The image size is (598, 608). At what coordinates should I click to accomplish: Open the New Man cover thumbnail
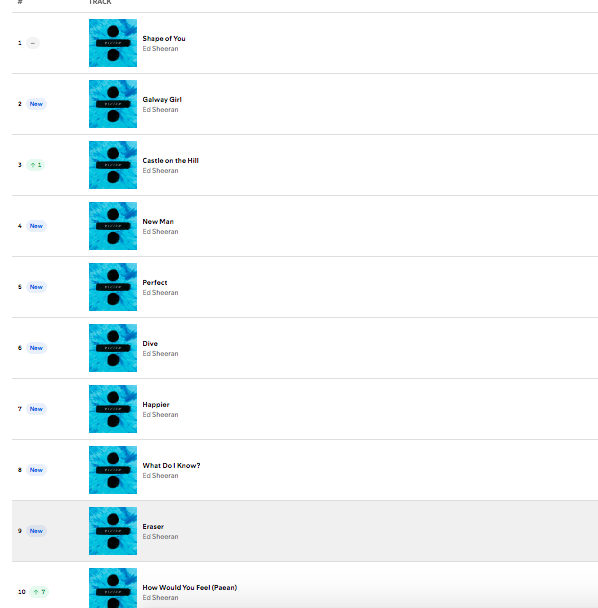113,226
